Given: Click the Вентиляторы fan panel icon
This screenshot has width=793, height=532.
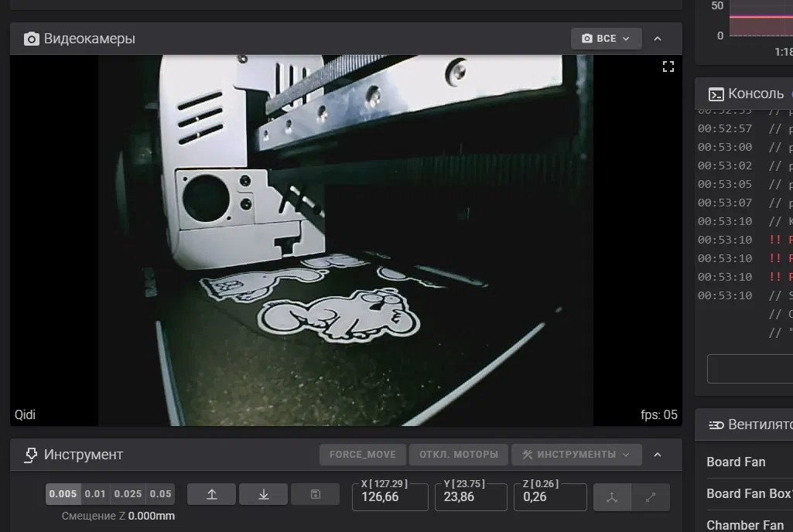Looking at the screenshot, I should [x=716, y=425].
